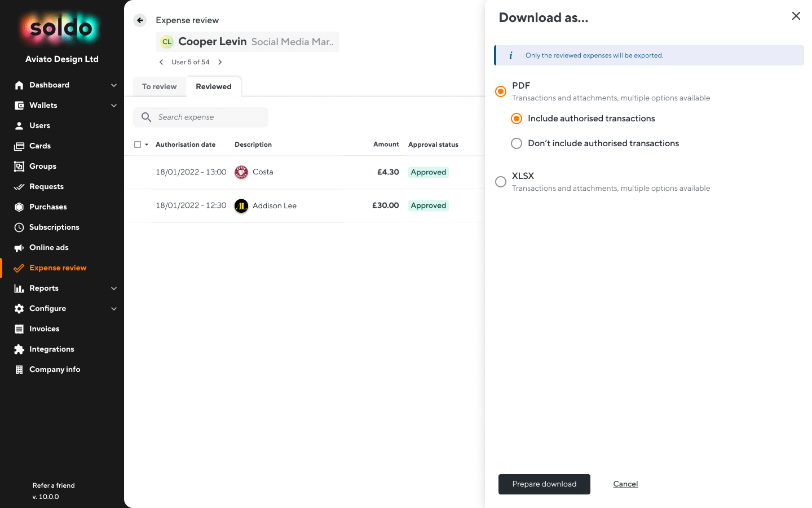Open the Addison Lee £30.00 expense row
Viewport: 812px width, 508px height.
[304, 206]
